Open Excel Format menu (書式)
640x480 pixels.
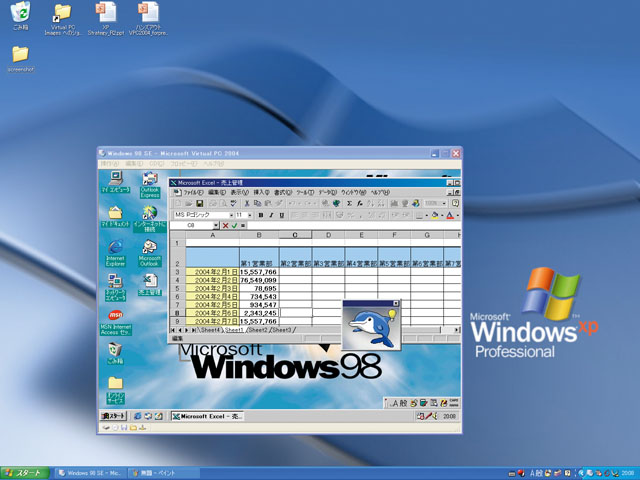point(283,192)
